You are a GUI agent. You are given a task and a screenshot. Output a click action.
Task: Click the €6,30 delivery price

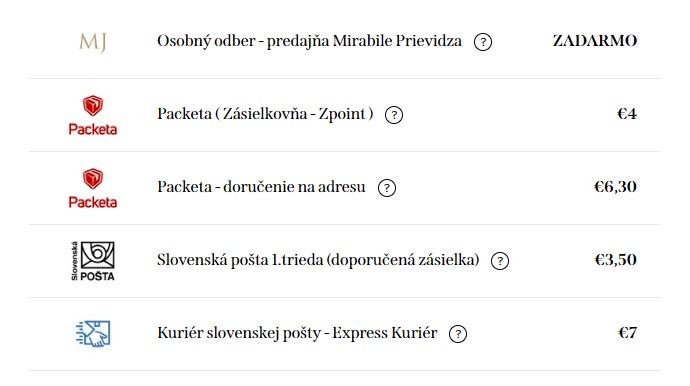(x=615, y=187)
